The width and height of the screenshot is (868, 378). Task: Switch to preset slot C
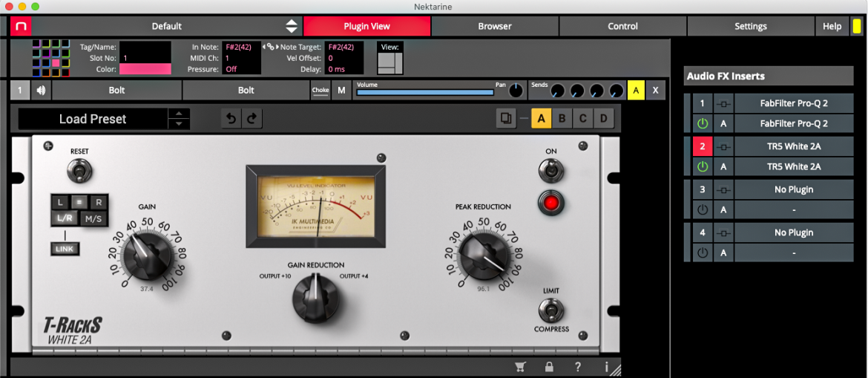pyautogui.click(x=583, y=118)
